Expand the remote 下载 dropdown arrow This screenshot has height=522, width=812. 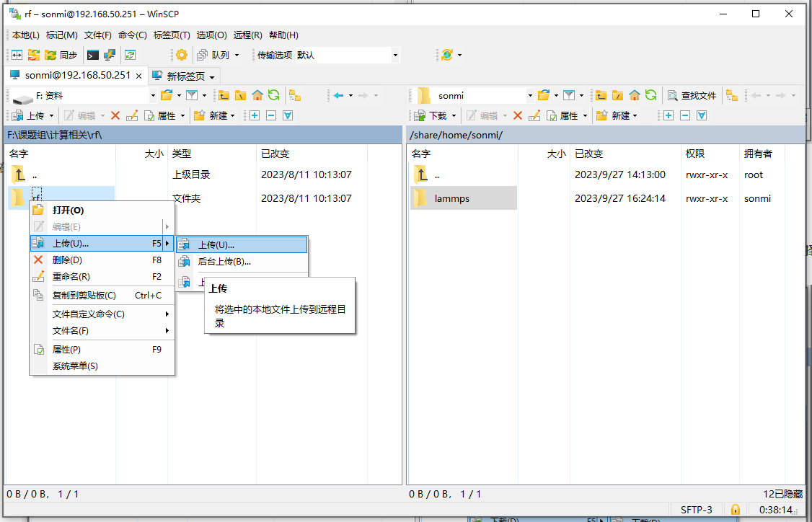454,115
